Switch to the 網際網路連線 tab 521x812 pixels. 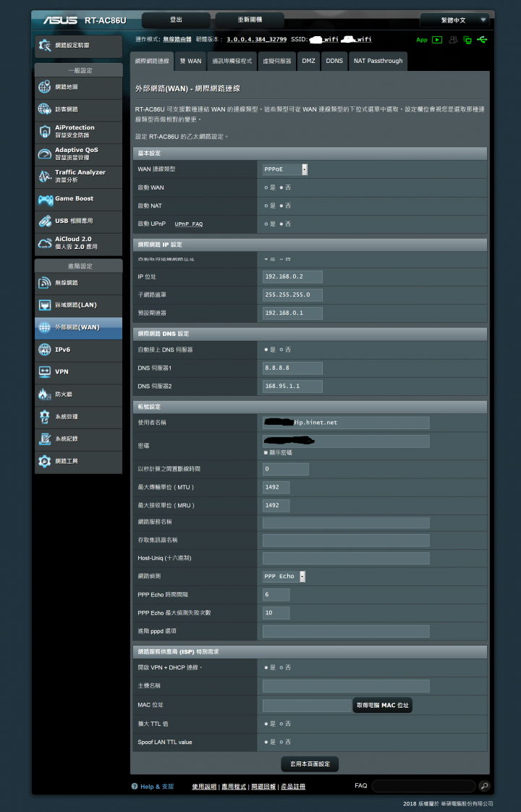[x=152, y=61]
